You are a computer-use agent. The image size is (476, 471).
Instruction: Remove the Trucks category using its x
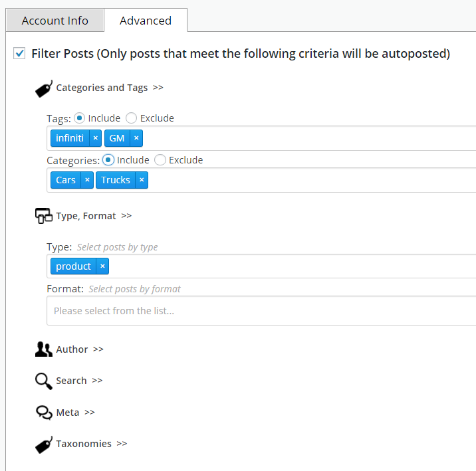pos(142,180)
